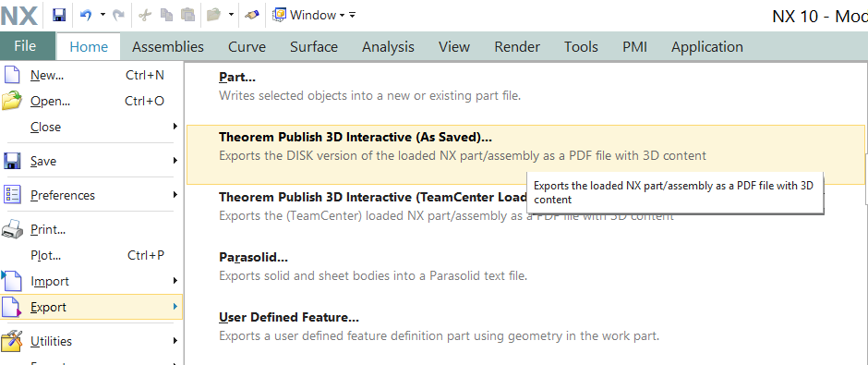This screenshot has height=365, width=868.
Task: Click the Utilities submenu arrow
Action: [x=175, y=341]
